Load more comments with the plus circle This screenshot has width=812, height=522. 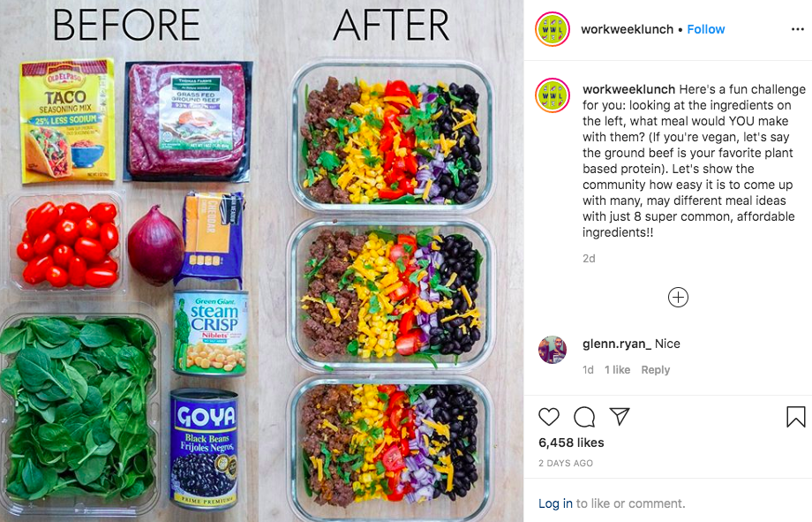[678, 298]
